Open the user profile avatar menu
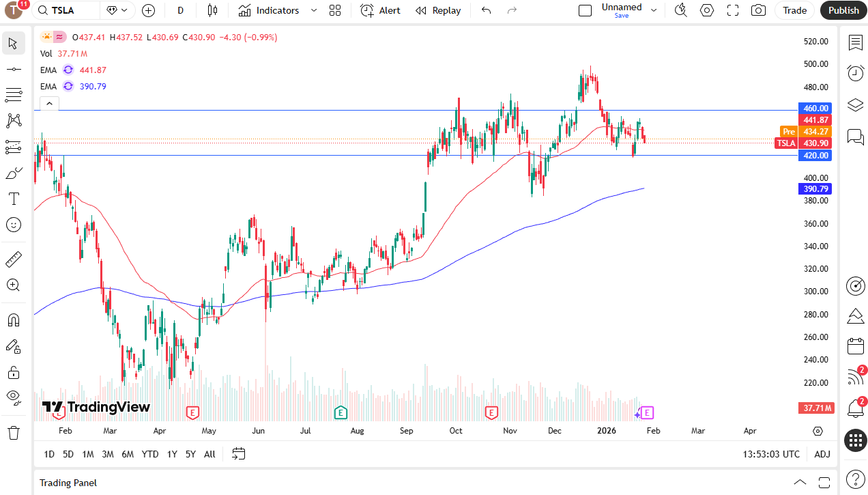 [13, 10]
